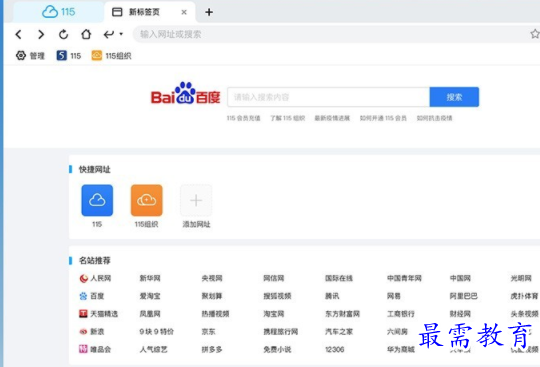Screen dimensions: 540x367
Task: Click the blue 搜索 button
Action: click(x=454, y=97)
